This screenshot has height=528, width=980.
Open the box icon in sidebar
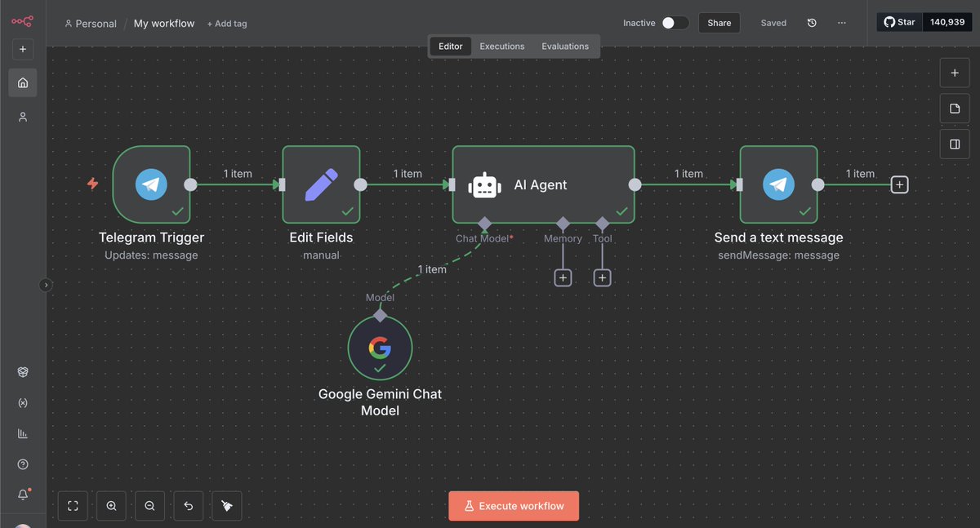click(x=23, y=372)
